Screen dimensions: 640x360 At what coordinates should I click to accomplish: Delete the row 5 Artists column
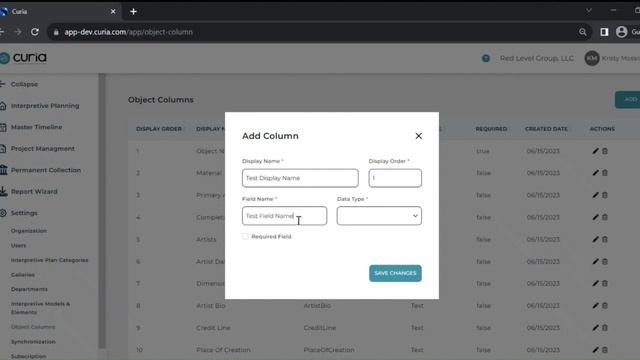click(x=605, y=239)
